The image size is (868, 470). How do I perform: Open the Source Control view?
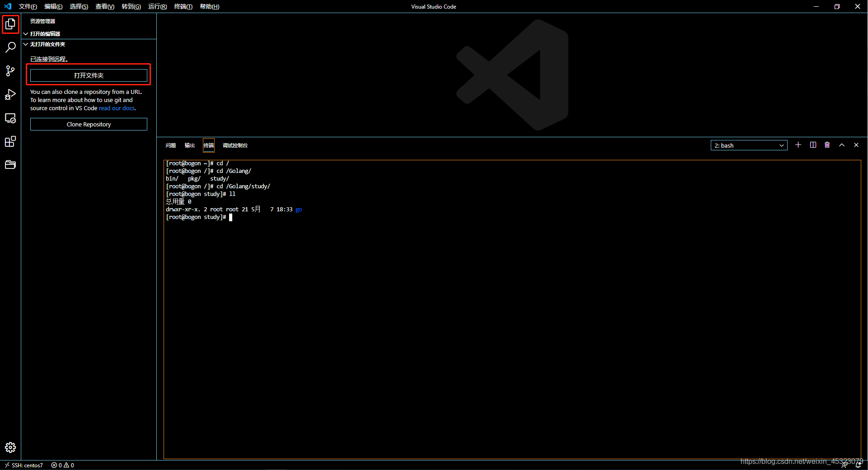point(10,71)
